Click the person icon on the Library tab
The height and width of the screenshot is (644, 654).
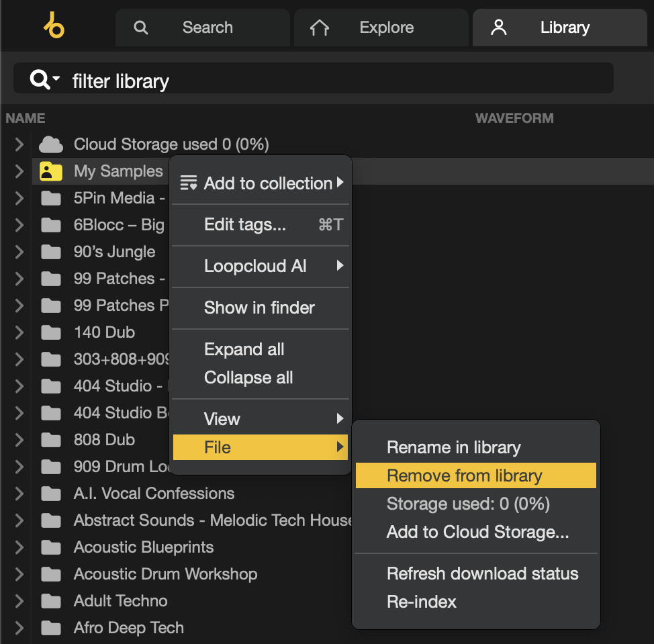pos(498,28)
